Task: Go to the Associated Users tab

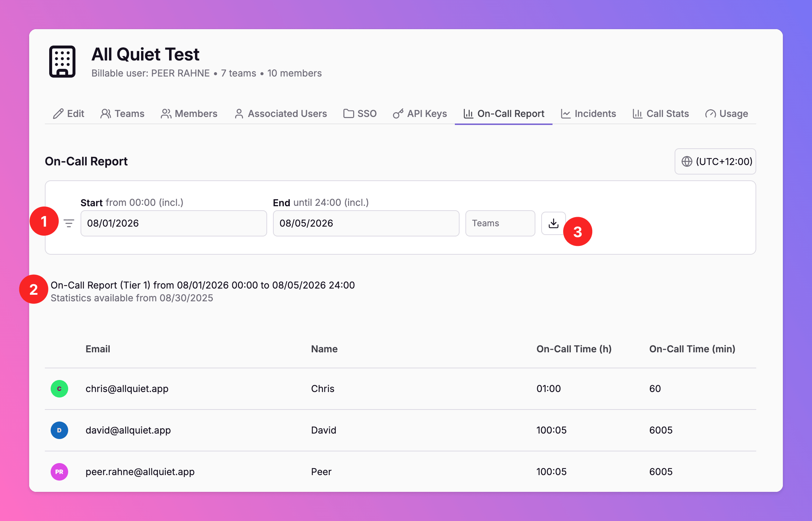Action: pos(281,114)
